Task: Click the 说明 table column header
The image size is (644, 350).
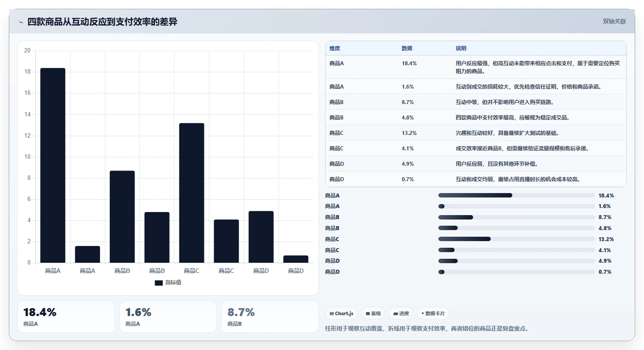Action: 461,48
